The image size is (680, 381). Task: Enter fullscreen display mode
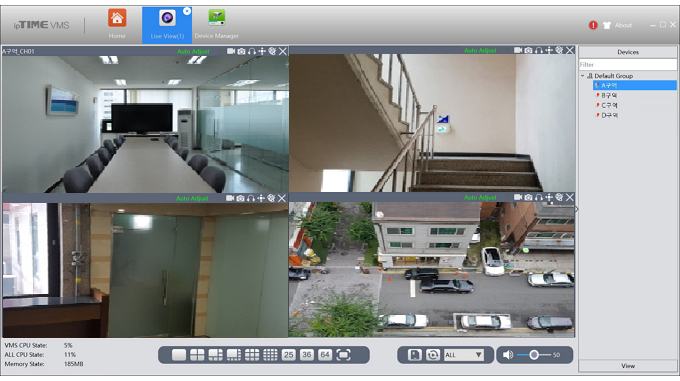coord(343,355)
